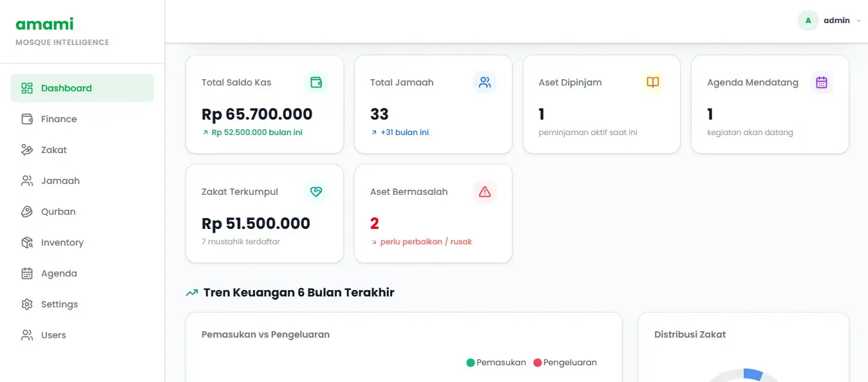Viewport: 868px width, 382px height.
Task: Click the Finance wallet icon in sidebar
Action: [27, 119]
